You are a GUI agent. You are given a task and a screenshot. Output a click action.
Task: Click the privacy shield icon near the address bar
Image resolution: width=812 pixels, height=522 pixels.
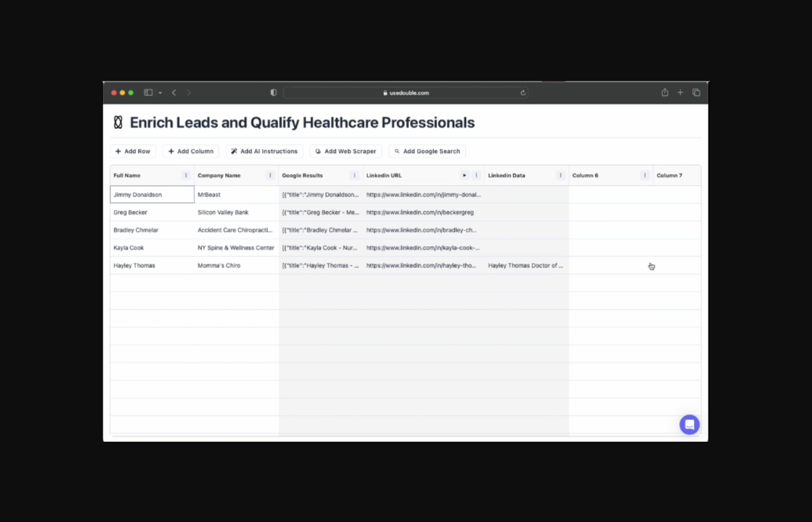(x=273, y=93)
